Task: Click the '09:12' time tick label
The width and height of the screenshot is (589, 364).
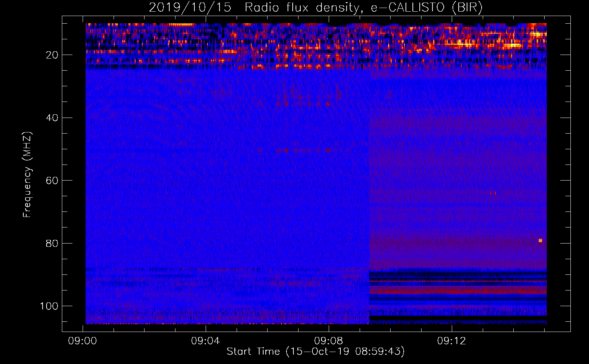Action: [452, 341]
